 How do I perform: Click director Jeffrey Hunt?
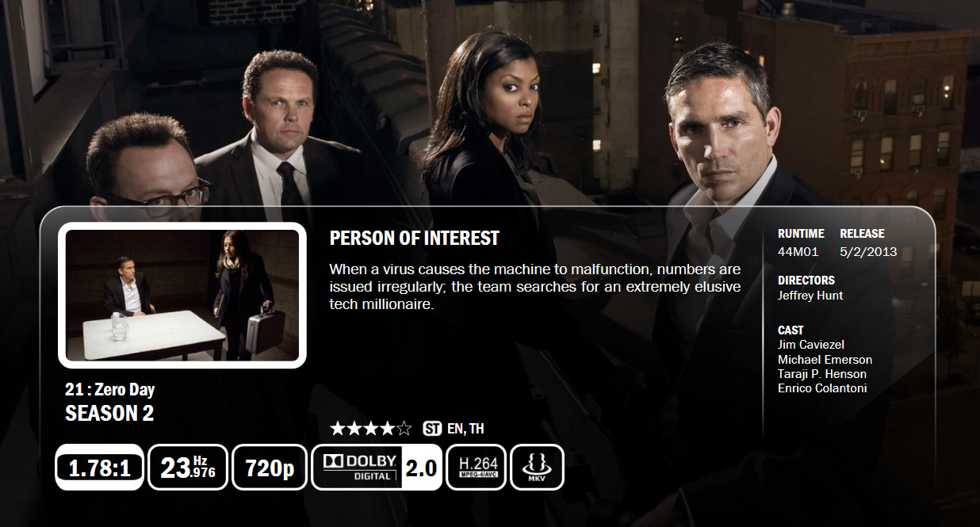click(x=810, y=296)
